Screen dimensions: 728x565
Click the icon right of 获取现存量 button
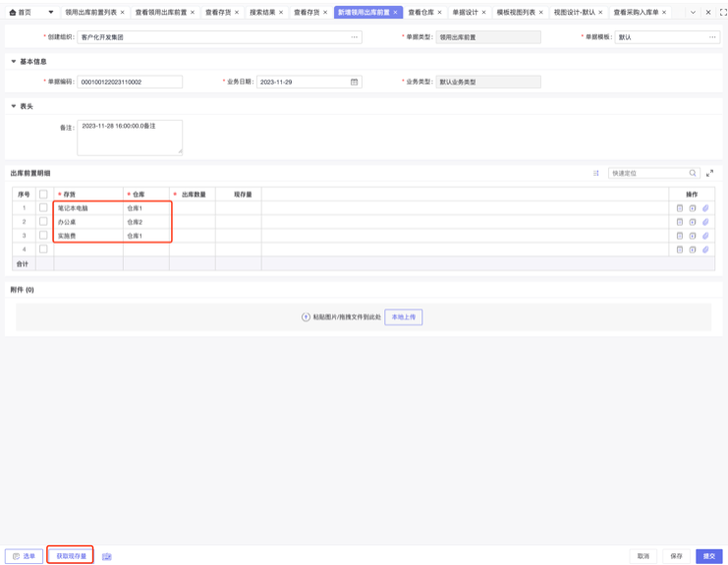(x=107, y=556)
